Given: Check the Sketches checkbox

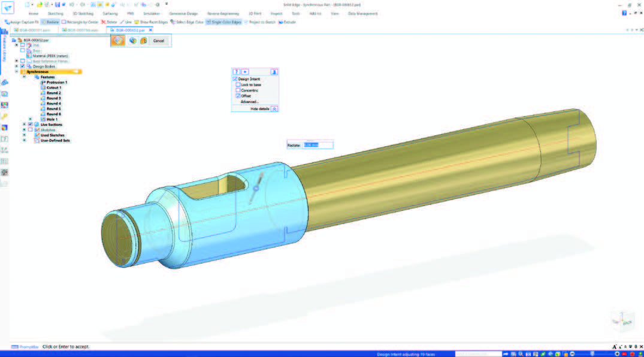Looking at the screenshot, I should [31, 130].
